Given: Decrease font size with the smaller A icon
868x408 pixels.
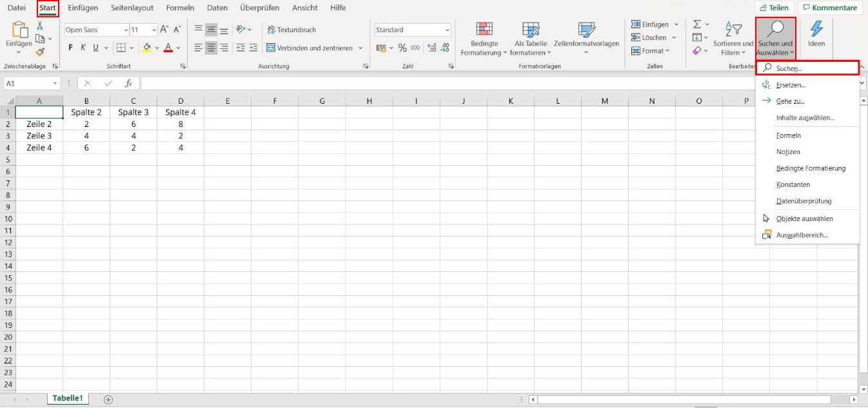Looking at the screenshot, I should click(177, 30).
